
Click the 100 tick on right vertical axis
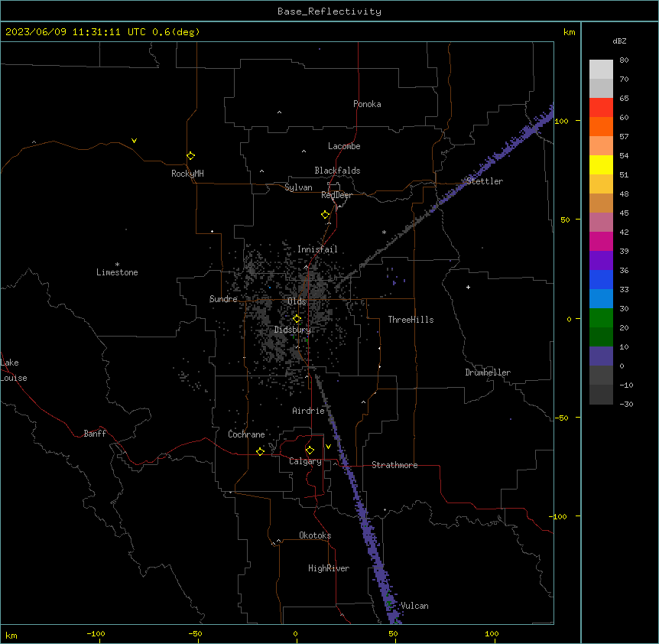pyautogui.click(x=561, y=121)
